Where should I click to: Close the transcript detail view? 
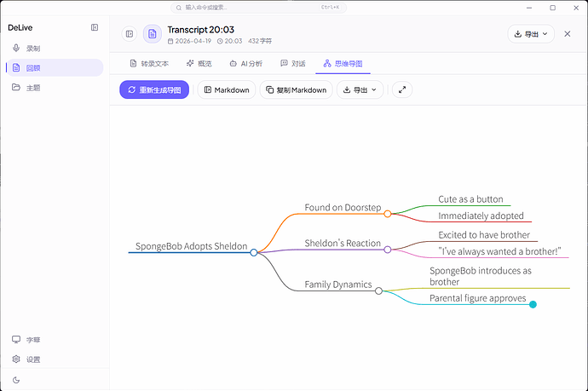coord(568,34)
